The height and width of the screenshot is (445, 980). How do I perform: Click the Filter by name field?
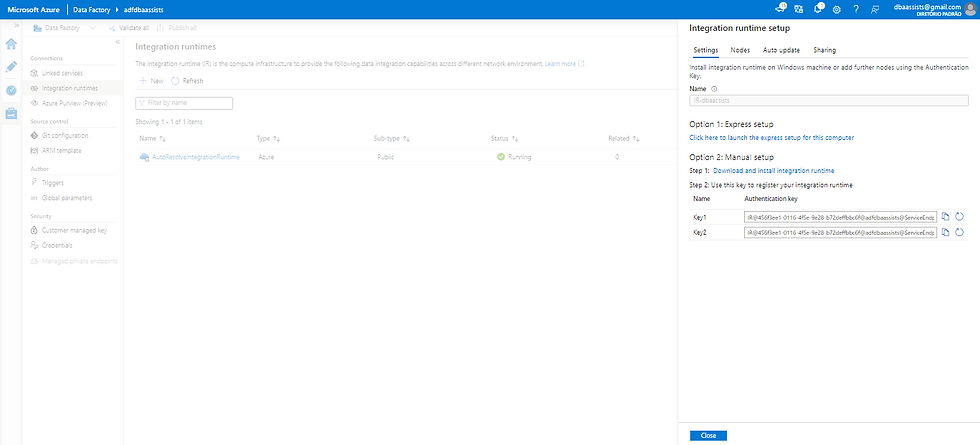pos(184,103)
